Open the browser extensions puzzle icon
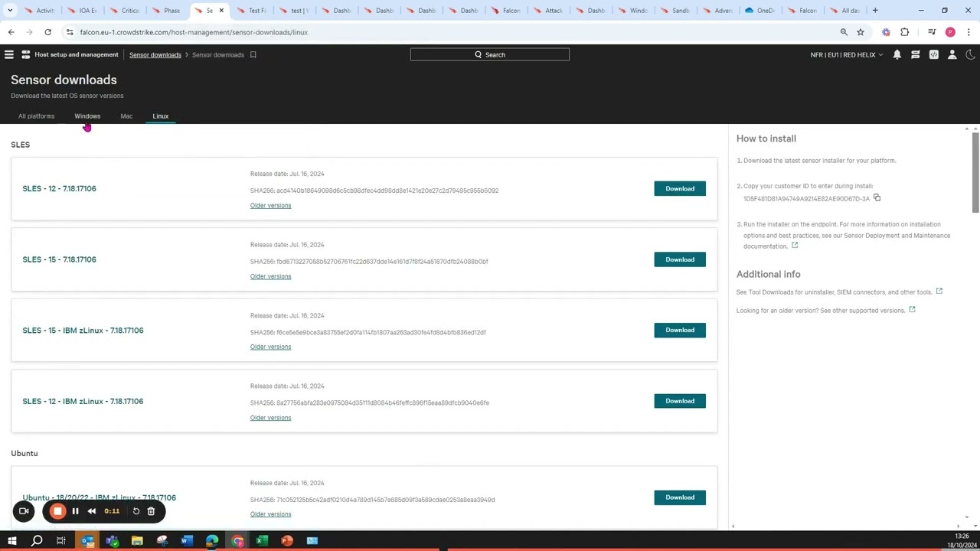 click(905, 32)
